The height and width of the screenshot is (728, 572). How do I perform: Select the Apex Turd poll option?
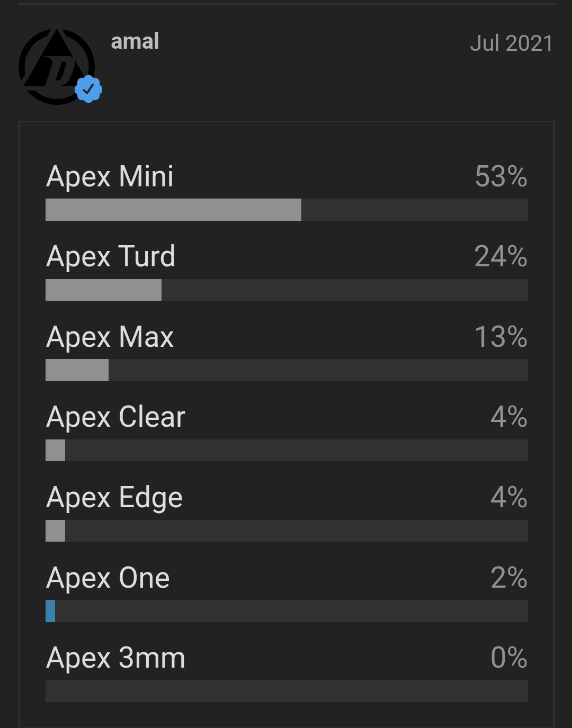287,271
